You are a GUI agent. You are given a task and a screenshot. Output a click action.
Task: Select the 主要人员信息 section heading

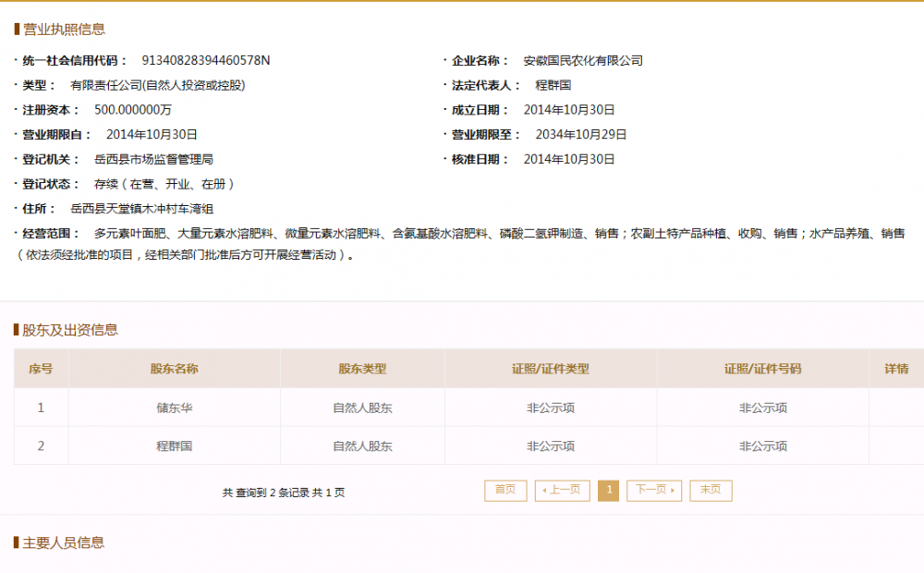pyautogui.click(x=64, y=543)
